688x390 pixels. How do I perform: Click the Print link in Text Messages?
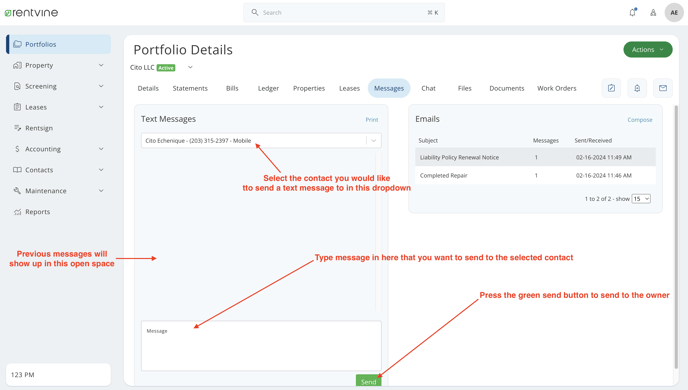tap(372, 119)
